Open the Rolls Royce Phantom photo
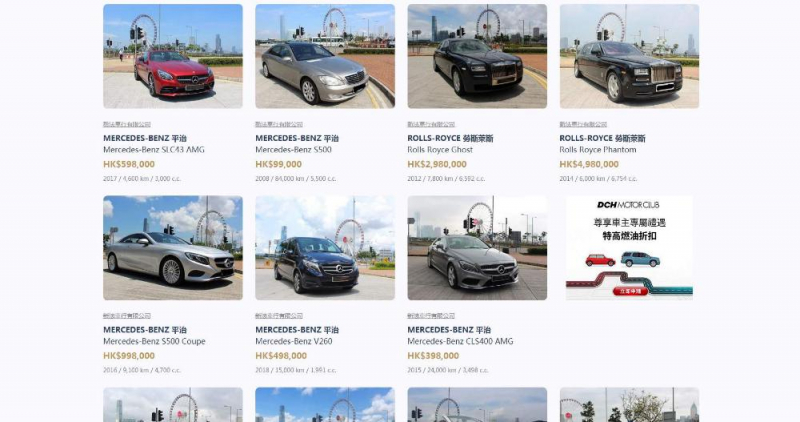This screenshot has width=800, height=422. tap(629, 56)
